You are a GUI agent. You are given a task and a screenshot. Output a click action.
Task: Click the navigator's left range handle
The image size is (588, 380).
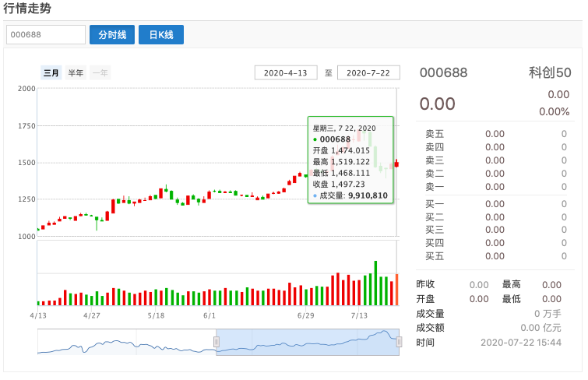pyautogui.click(x=217, y=341)
